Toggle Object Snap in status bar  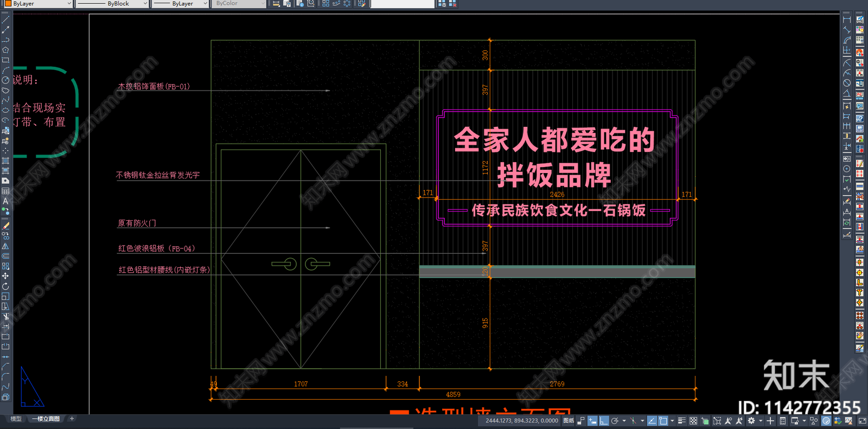(x=663, y=421)
